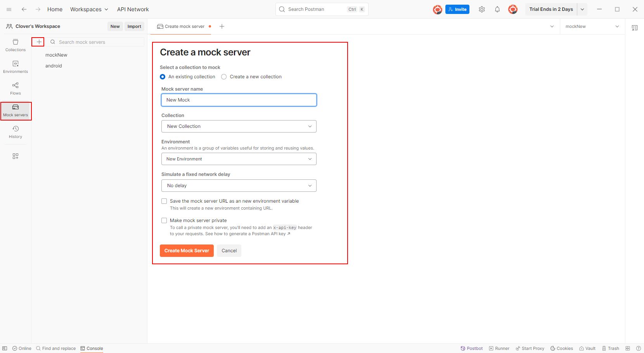Open the Vault in status bar
Image resolution: width=644 pixels, height=353 pixels.
pos(587,348)
